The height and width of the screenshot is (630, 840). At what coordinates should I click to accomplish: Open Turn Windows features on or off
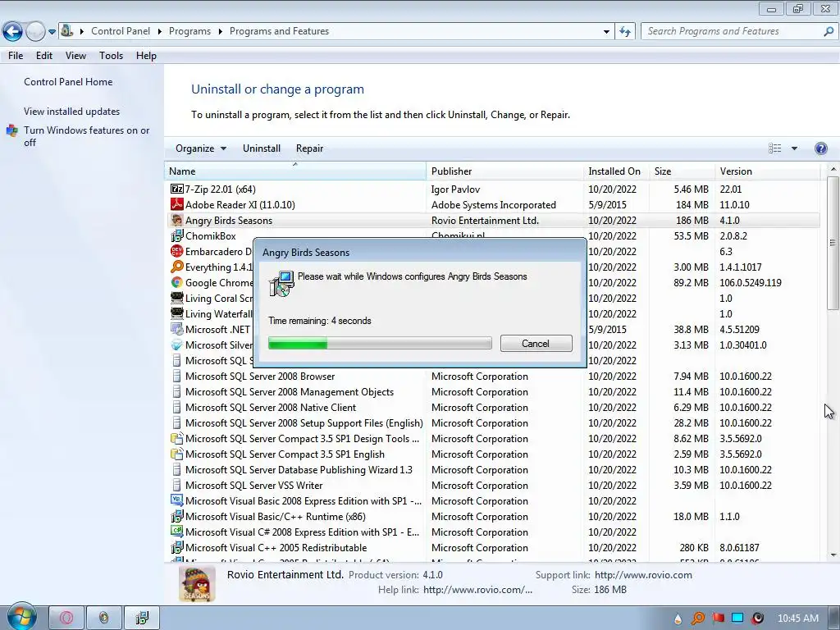pyautogui.click(x=86, y=136)
